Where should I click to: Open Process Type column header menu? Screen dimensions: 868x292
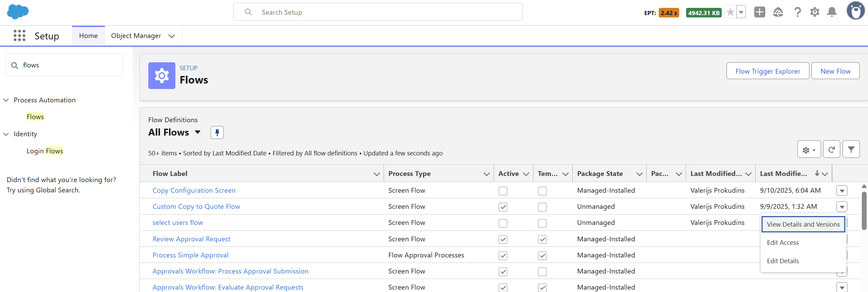click(x=486, y=174)
